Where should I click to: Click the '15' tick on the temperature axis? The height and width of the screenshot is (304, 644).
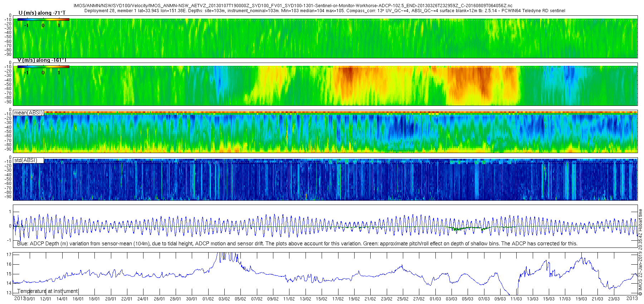[x=9, y=274]
